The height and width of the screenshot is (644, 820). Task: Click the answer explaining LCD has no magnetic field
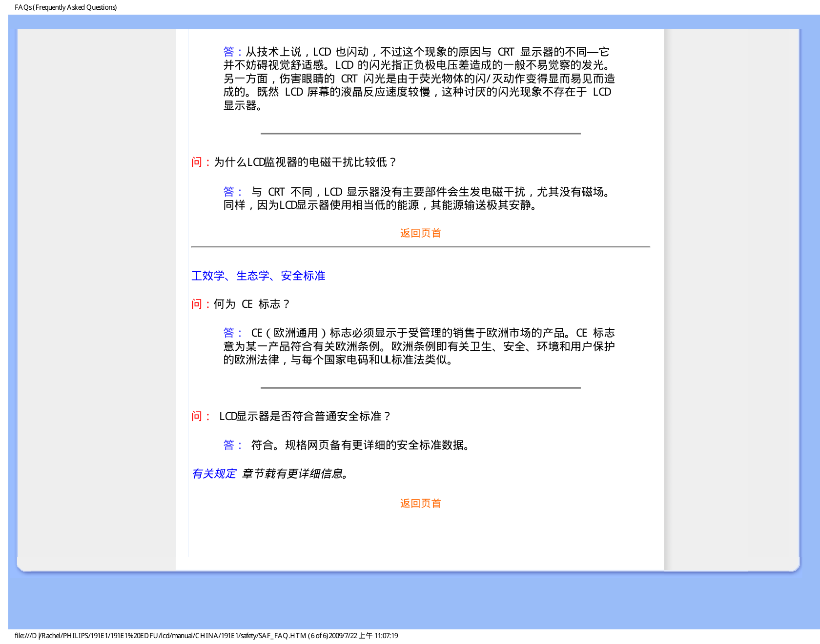419,199
